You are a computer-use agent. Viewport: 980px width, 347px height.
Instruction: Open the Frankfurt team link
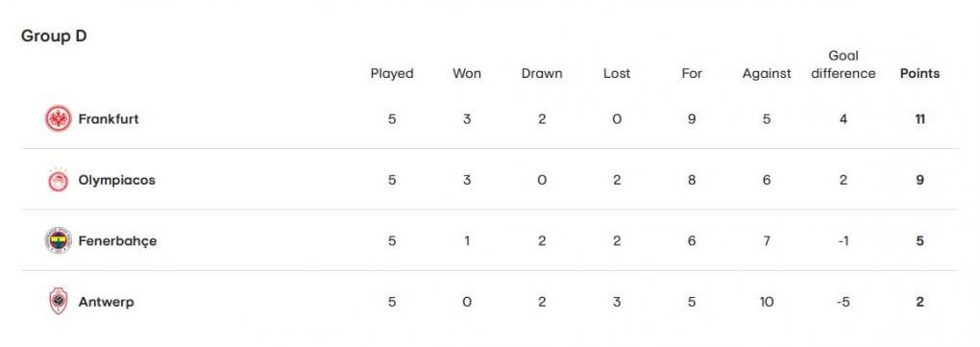[x=109, y=119]
